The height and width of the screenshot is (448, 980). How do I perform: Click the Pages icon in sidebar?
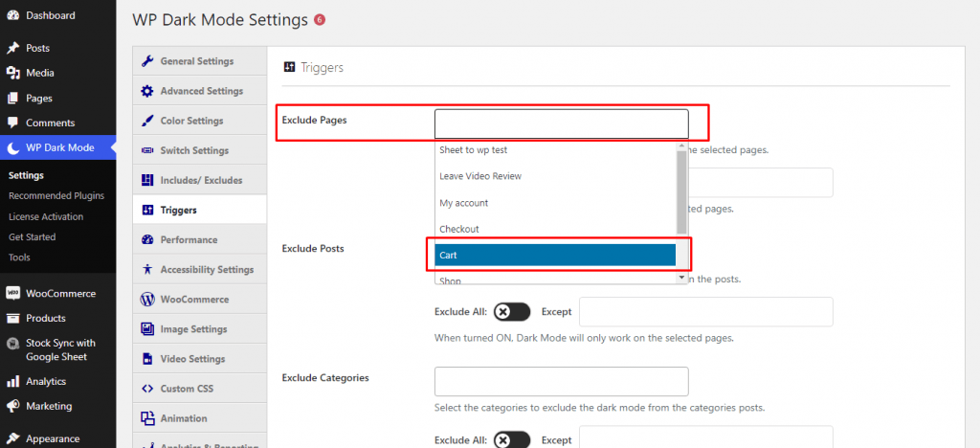(12, 98)
